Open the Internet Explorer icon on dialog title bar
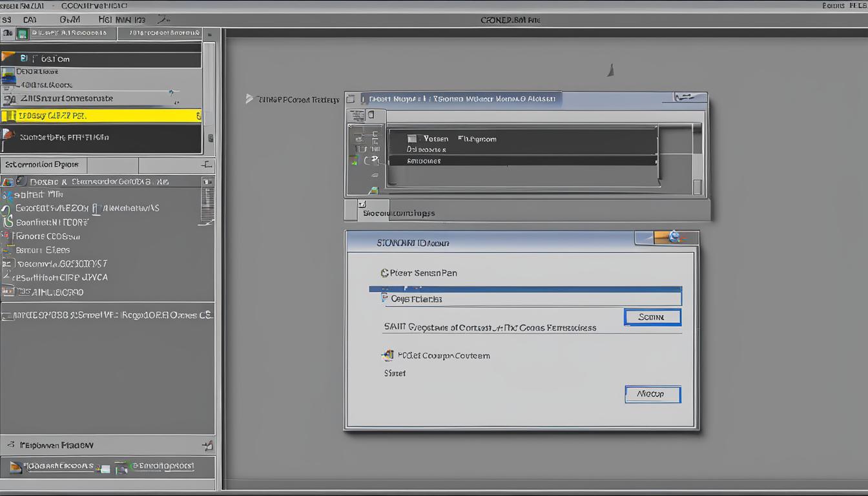The image size is (868, 496). click(675, 238)
